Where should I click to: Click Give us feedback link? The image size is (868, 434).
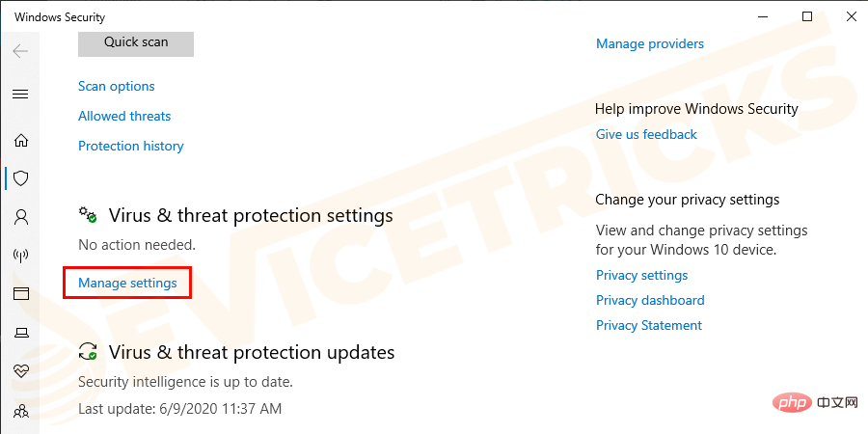pyautogui.click(x=646, y=134)
